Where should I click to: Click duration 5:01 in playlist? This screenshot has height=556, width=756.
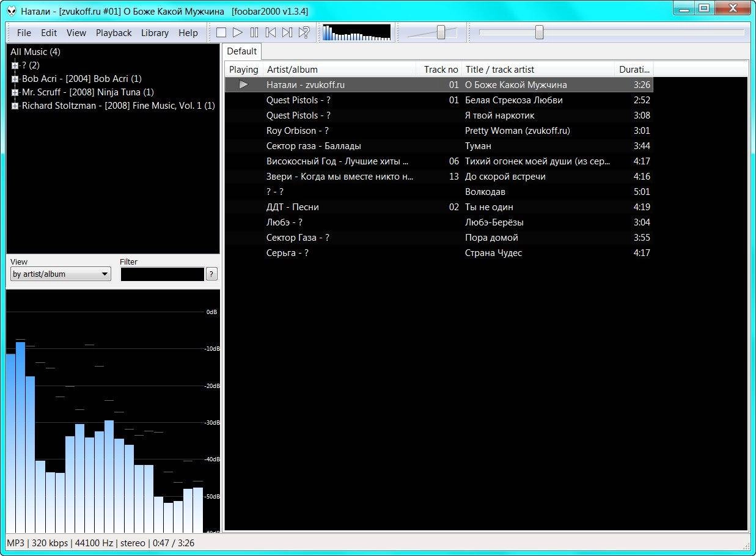pyautogui.click(x=642, y=192)
